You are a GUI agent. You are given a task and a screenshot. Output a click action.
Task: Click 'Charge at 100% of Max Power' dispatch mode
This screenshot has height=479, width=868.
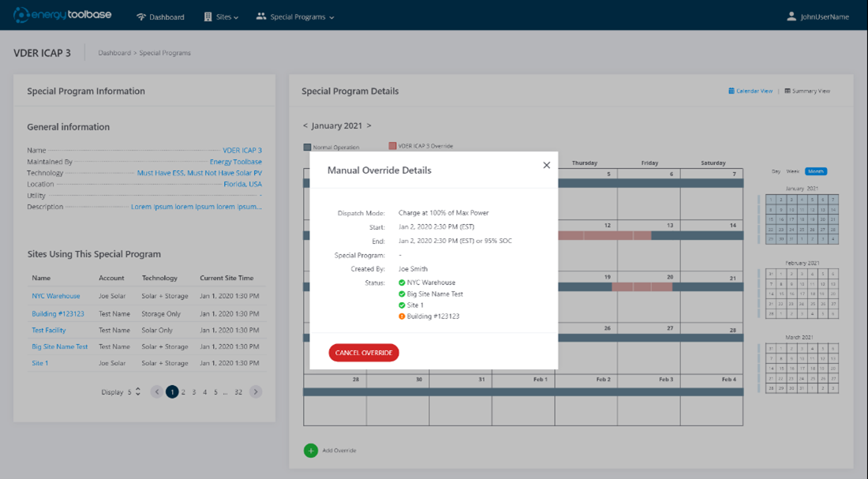[443, 213]
